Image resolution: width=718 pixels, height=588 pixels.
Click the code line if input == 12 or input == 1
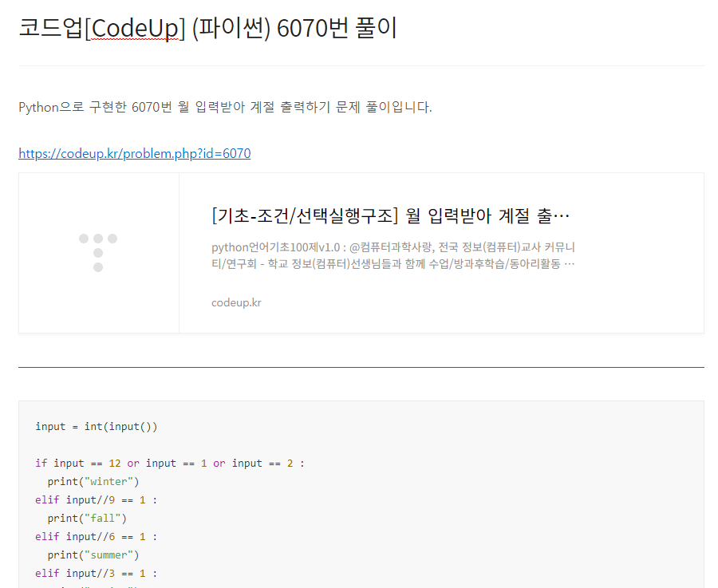click(169, 464)
